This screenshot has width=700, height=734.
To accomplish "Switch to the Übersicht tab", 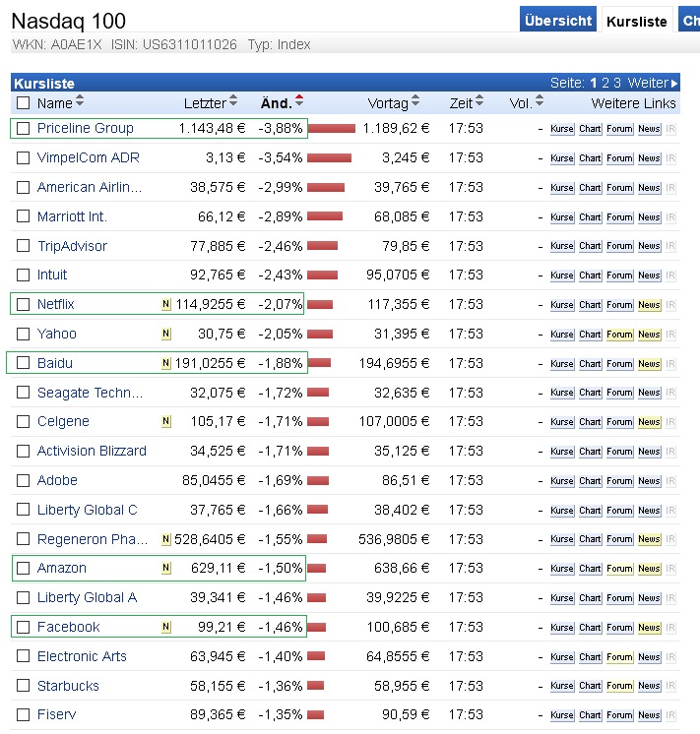I will click(x=558, y=20).
